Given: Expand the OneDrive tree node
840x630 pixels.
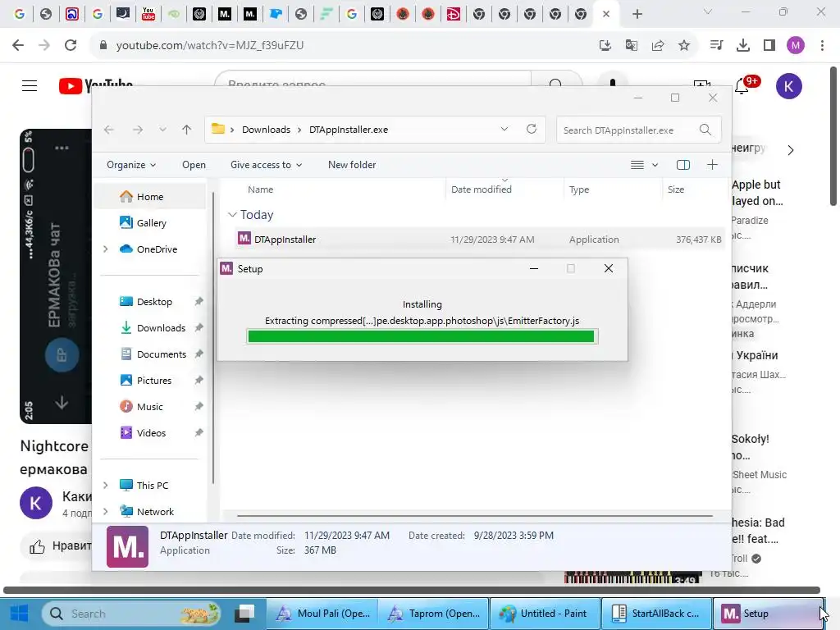Looking at the screenshot, I should 106,249.
